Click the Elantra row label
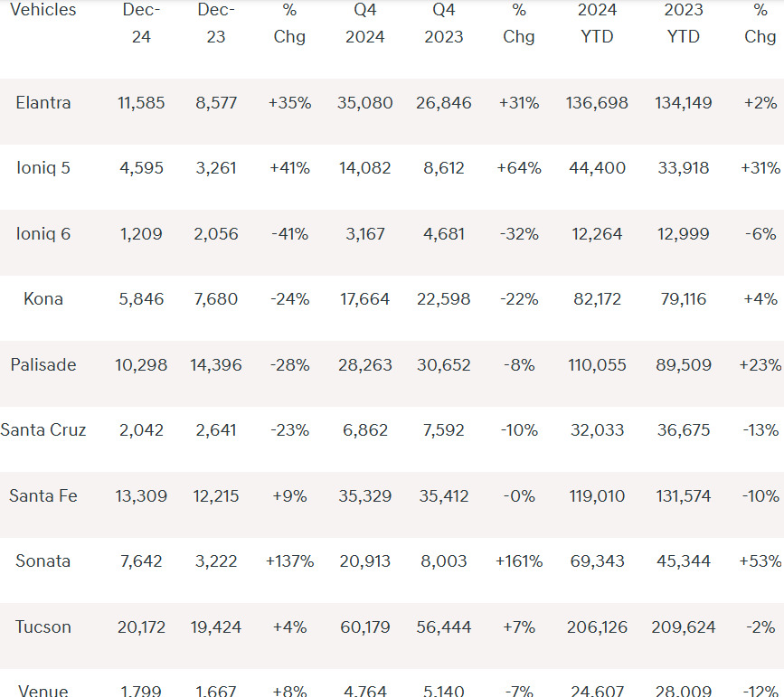 pyautogui.click(x=43, y=103)
